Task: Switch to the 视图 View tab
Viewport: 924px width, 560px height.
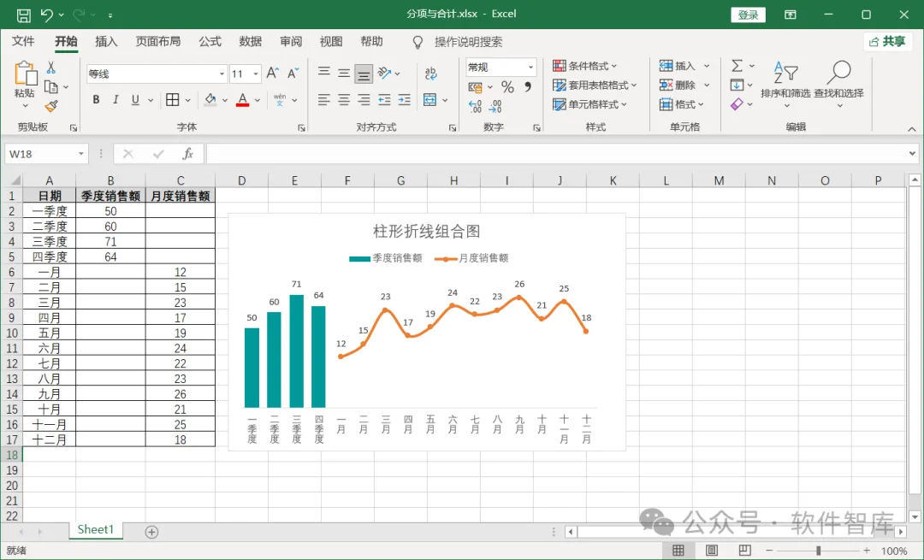Action: 331,41
